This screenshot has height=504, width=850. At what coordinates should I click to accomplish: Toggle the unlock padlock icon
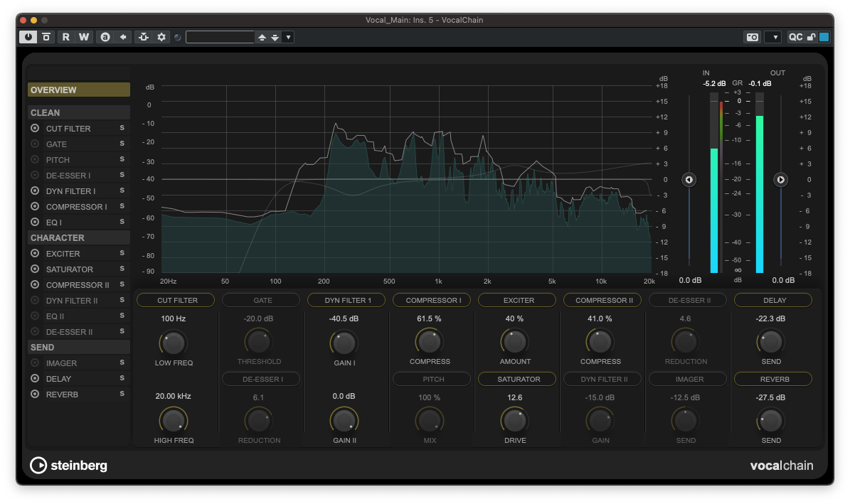coord(811,37)
